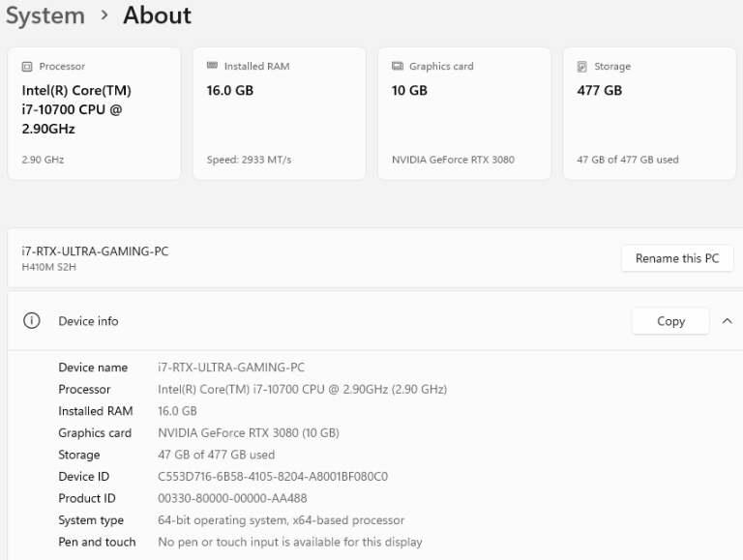Viewport: 743px width, 560px height.
Task: Click the Pen and touch row value
Action: [290, 543]
